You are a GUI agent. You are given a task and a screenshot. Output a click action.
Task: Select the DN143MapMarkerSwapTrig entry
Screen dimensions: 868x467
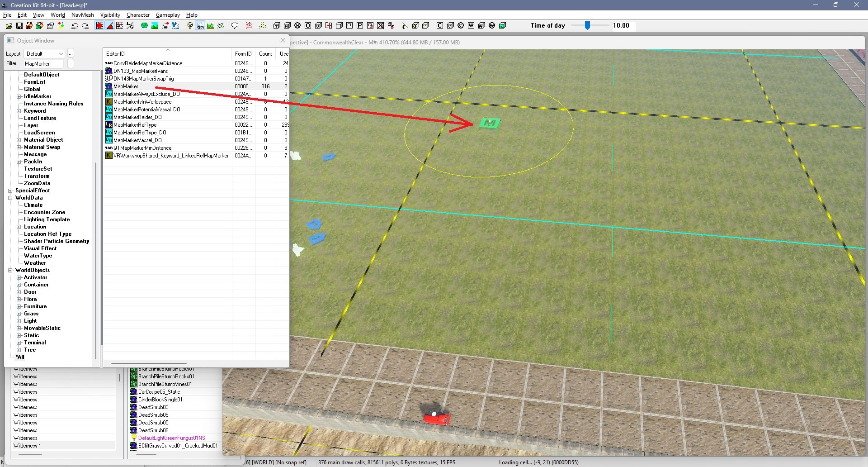pyautogui.click(x=143, y=79)
